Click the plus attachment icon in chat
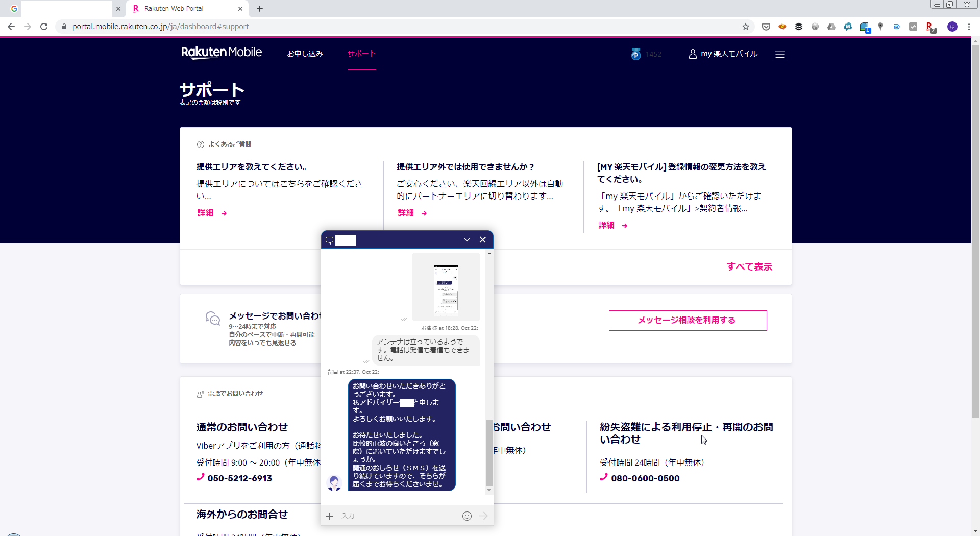Viewport: 980px width, 536px height. coord(329,516)
